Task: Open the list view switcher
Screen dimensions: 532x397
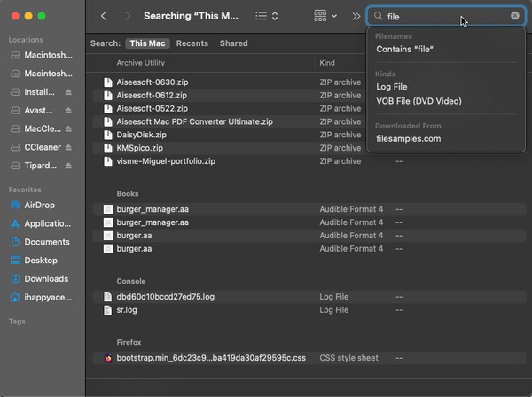Action: (x=267, y=16)
